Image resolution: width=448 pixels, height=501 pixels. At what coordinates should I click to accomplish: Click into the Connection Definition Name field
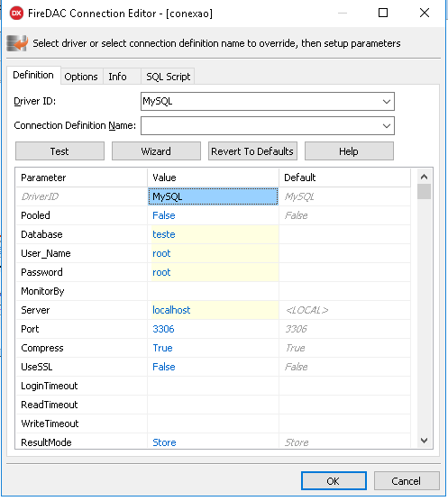268,126
